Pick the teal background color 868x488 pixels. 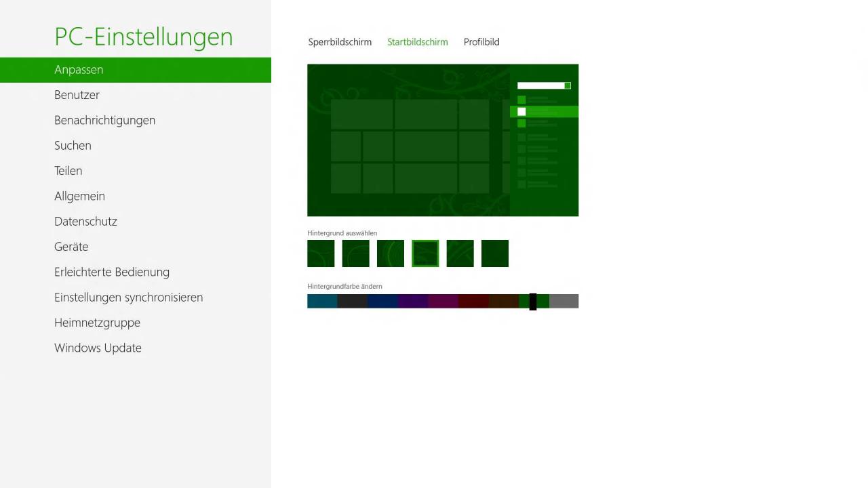(x=322, y=301)
